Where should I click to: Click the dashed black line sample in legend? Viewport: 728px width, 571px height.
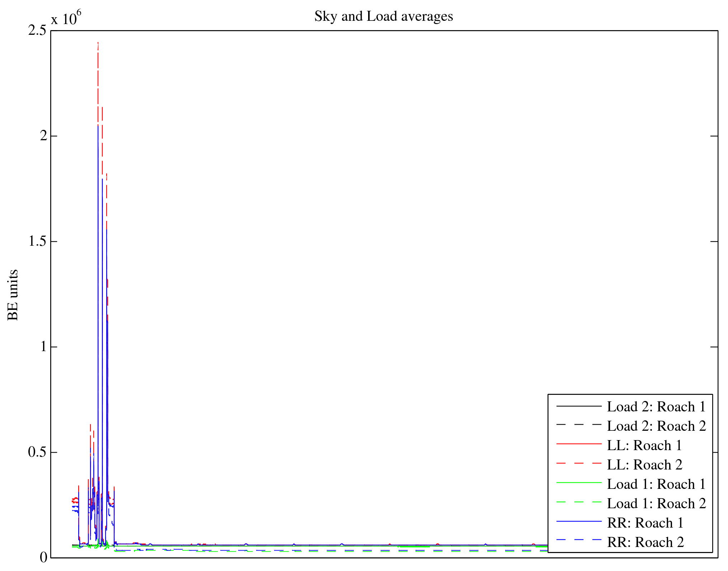pos(578,425)
